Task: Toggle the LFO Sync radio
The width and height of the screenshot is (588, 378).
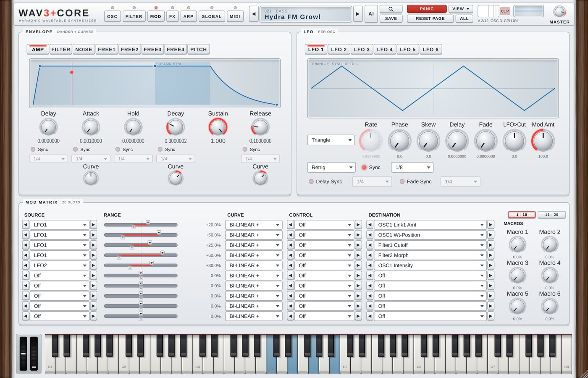Action: (364, 167)
